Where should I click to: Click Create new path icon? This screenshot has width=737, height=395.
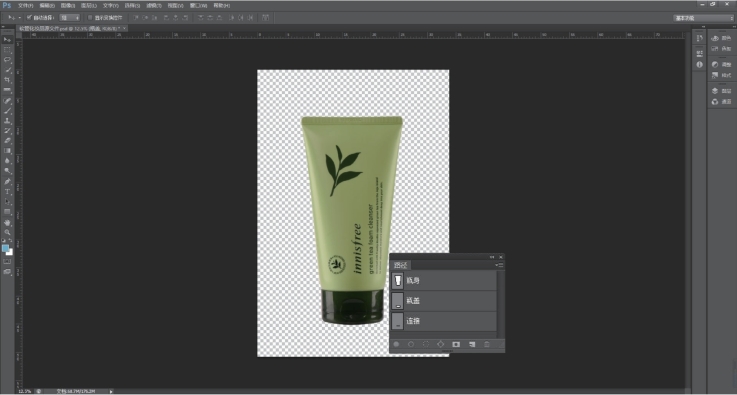(x=472, y=344)
